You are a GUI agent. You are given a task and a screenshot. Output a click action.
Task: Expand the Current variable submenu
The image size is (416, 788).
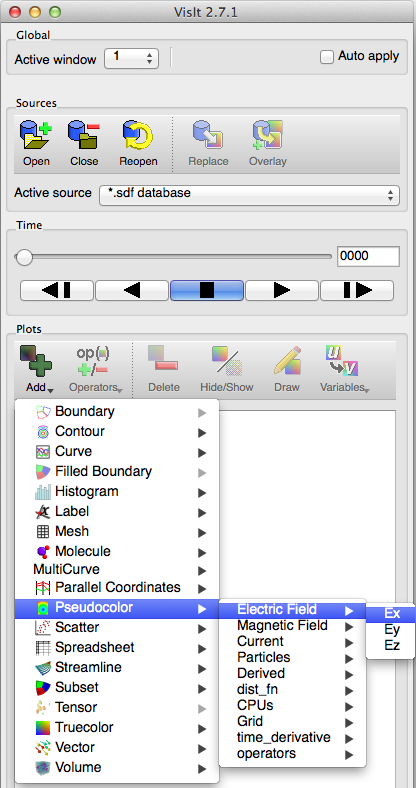tap(293, 642)
